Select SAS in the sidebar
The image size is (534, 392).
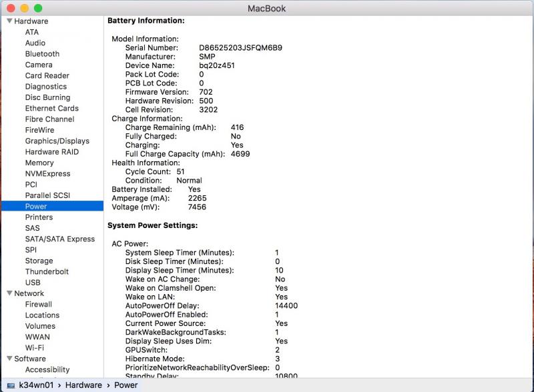(x=32, y=228)
